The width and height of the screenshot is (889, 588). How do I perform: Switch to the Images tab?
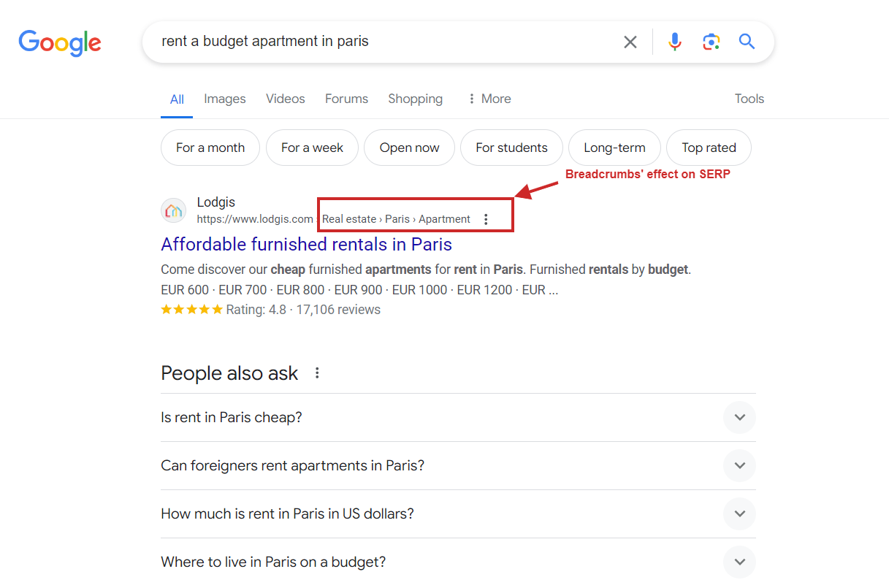(x=224, y=99)
